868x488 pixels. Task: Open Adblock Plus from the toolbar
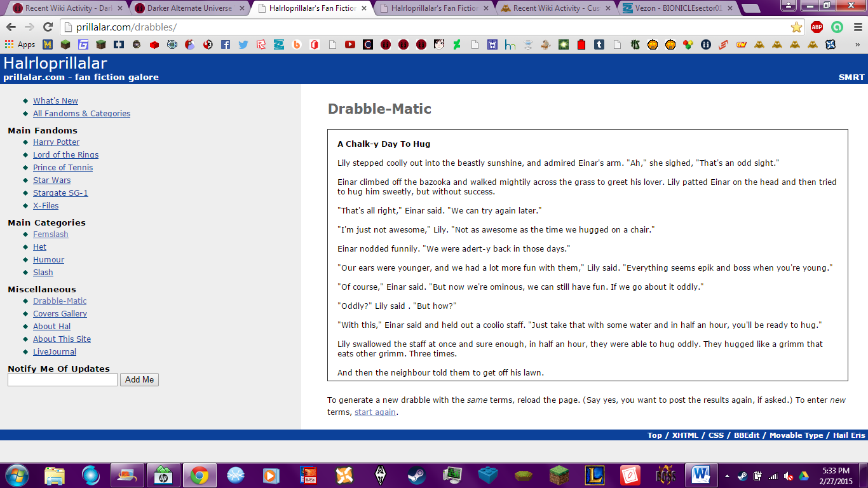(x=817, y=27)
